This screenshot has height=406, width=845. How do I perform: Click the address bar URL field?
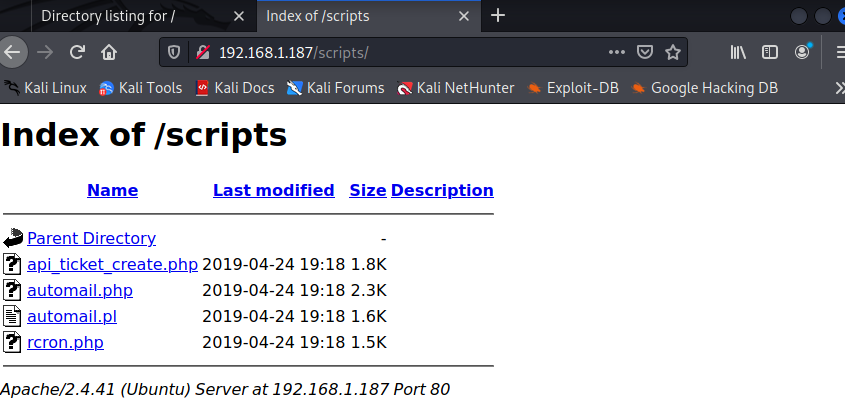[400, 52]
